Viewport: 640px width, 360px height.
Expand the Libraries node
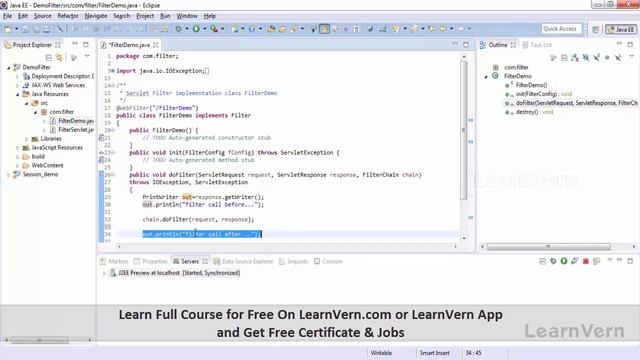click(27, 139)
